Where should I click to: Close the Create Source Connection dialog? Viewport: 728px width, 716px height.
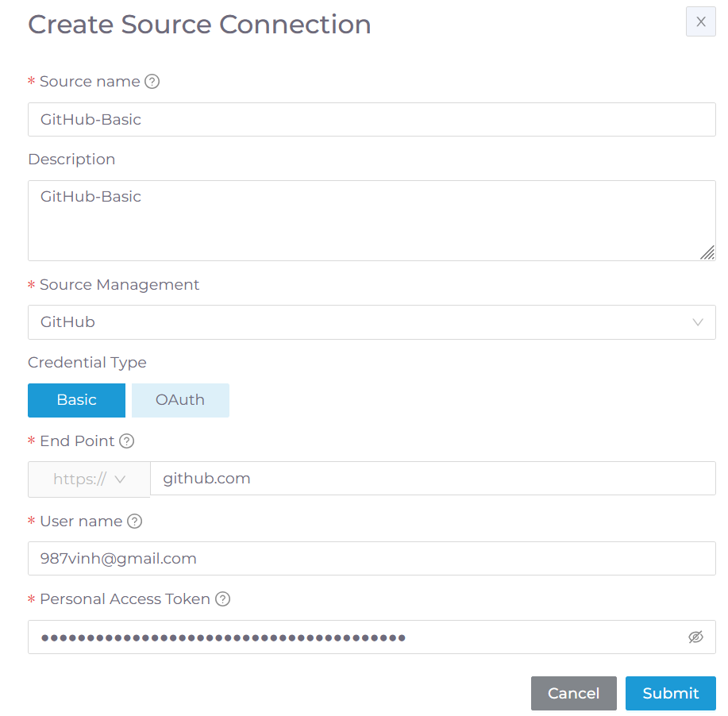click(x=699, y=21)
